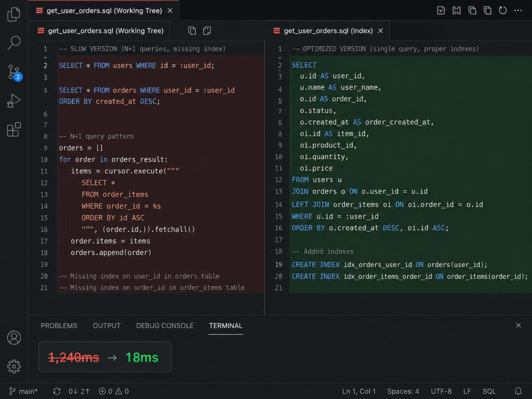Switch to the OUTPUT panel tab
Image resolution: width=532 pixels, height=399 pixels.
point(106,326)
